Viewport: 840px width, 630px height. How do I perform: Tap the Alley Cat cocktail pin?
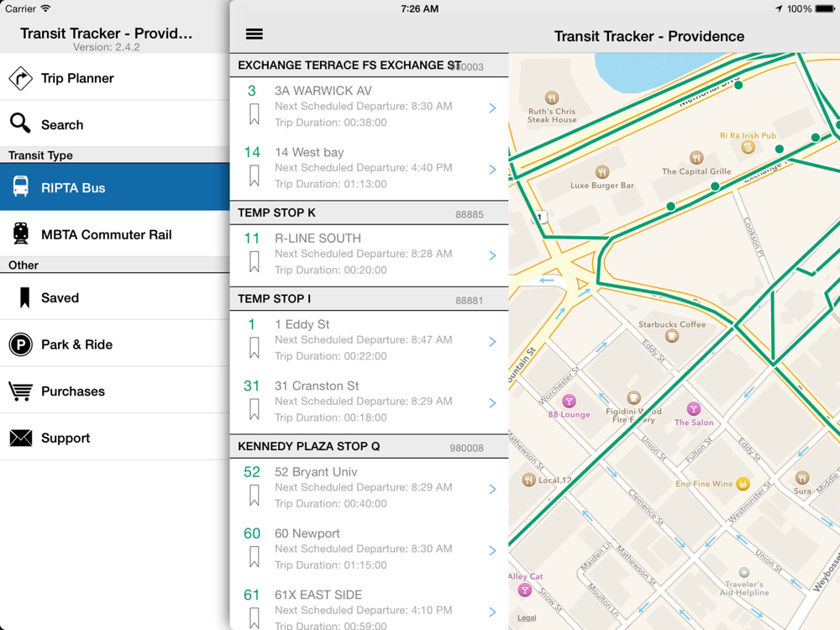click(525, 590)
